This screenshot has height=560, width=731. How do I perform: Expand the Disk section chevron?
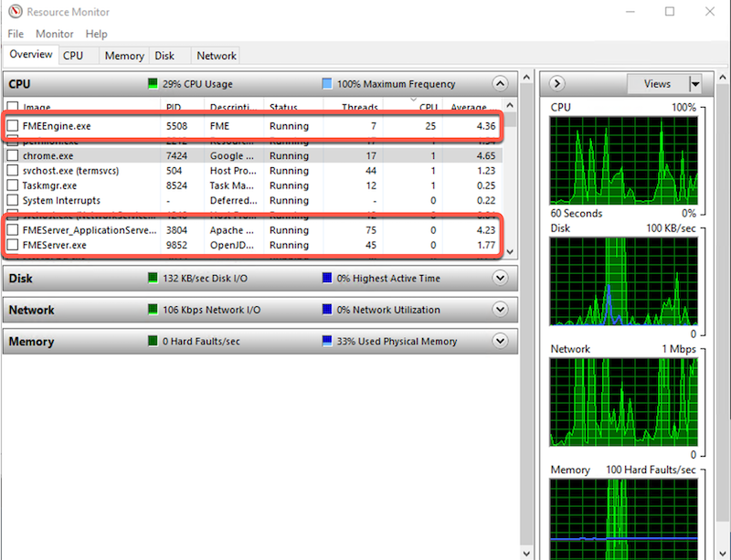pos(500,279)
